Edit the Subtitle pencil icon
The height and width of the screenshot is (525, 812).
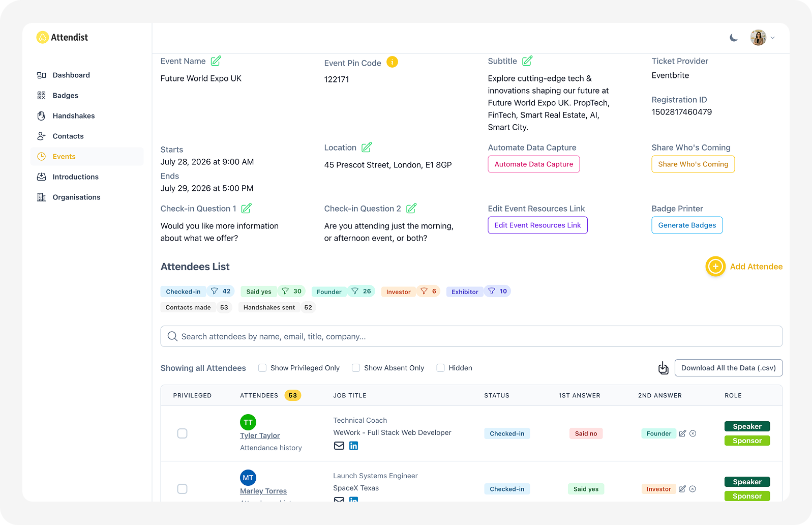527,61
